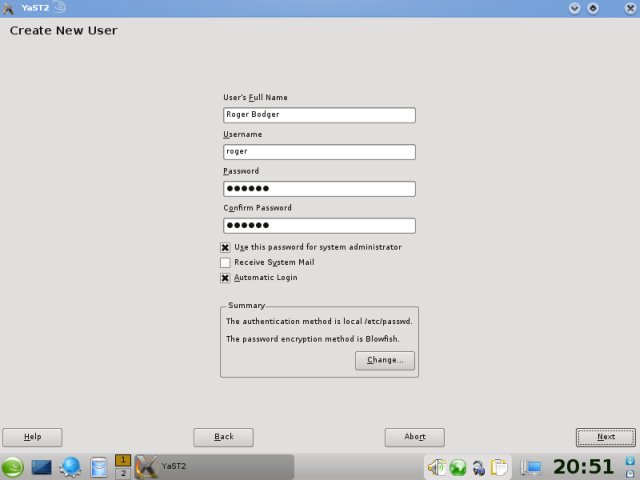640x480 pixels.
Task: Click the Confirm Password field
Action: tap(319, 225)
